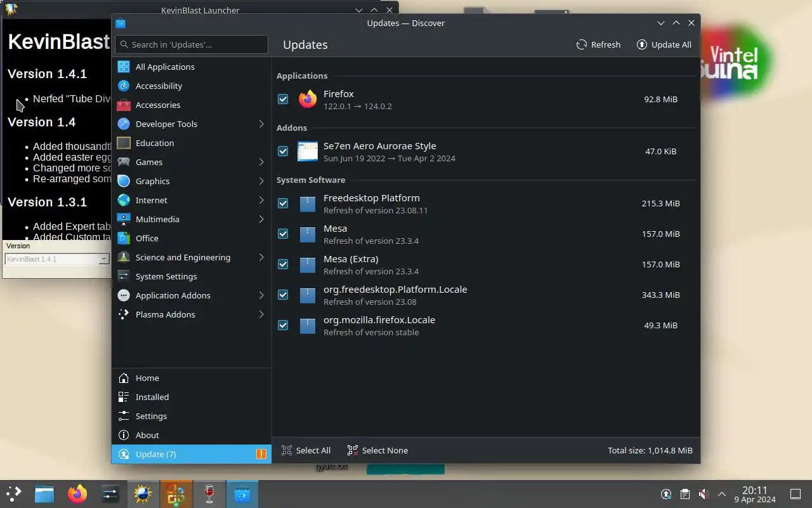
Task: Click the Freedesktop Platform package icon
Action: [308, 203]
